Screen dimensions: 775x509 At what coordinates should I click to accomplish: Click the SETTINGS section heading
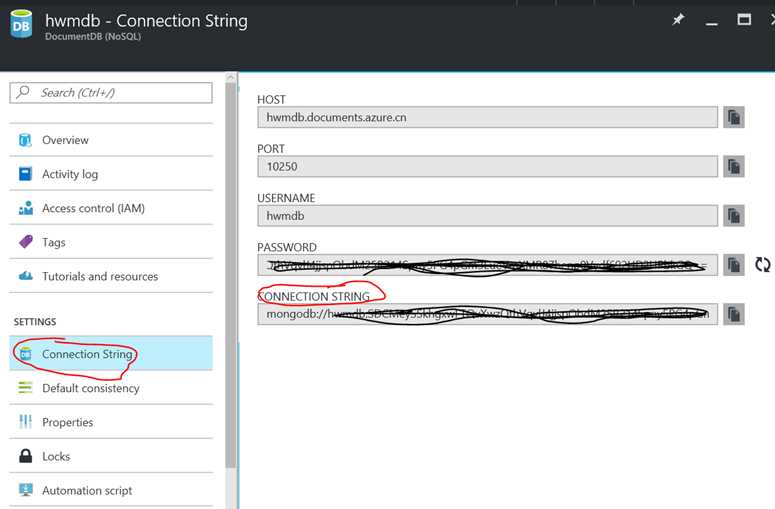click(35, 322)
